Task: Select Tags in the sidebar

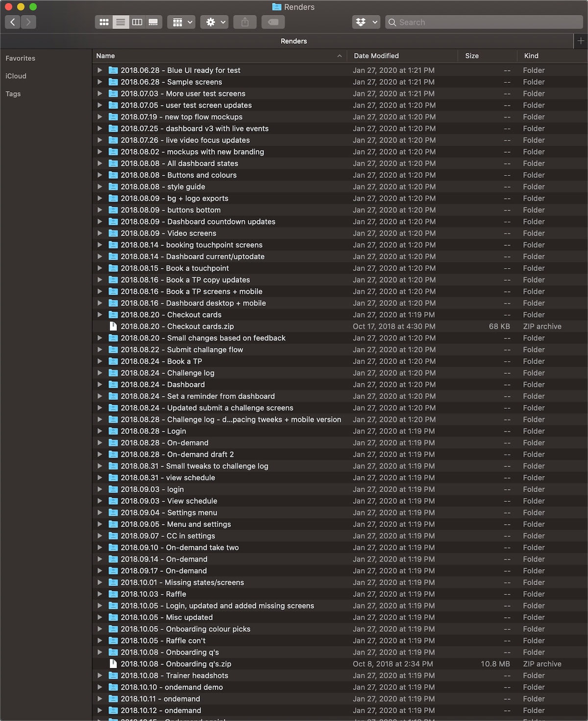Action: pyautogui.click(x=13, y=94)
